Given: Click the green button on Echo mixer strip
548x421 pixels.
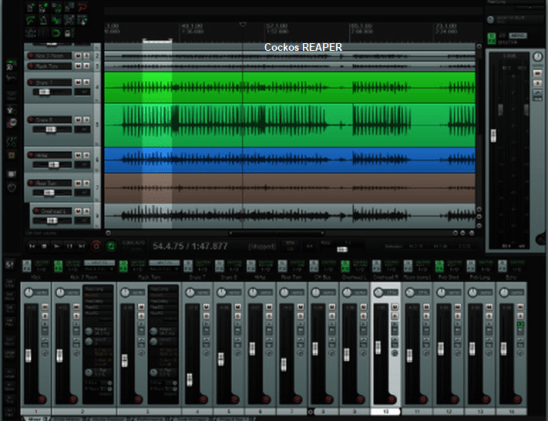Looking at the screenshot, I should click(520, 325).
